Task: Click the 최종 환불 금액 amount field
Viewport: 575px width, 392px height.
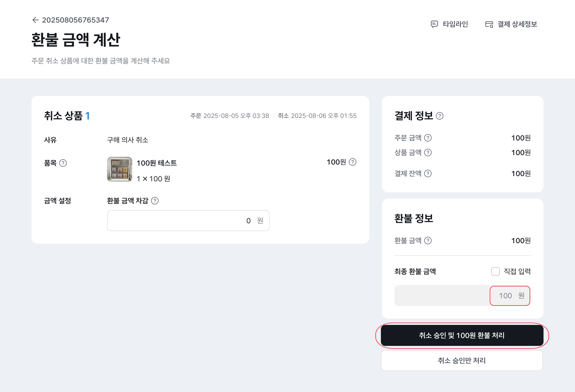Action: click(x=462, y=296)
